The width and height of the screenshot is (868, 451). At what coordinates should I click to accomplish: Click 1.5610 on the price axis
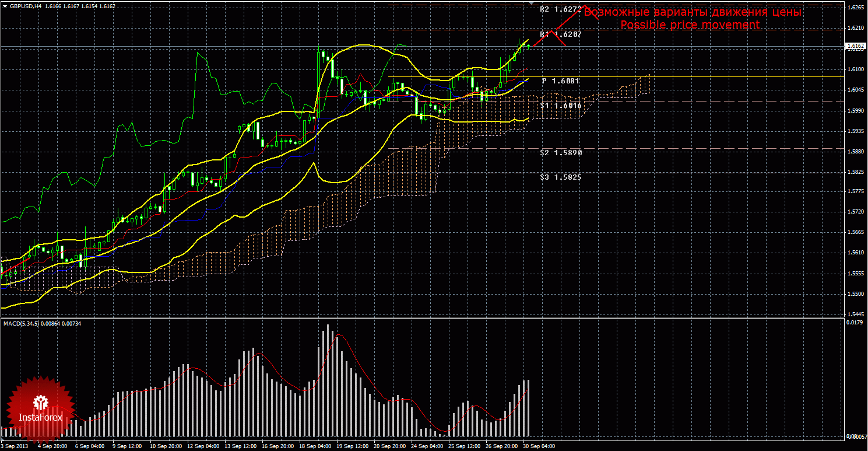pos(856,253)
